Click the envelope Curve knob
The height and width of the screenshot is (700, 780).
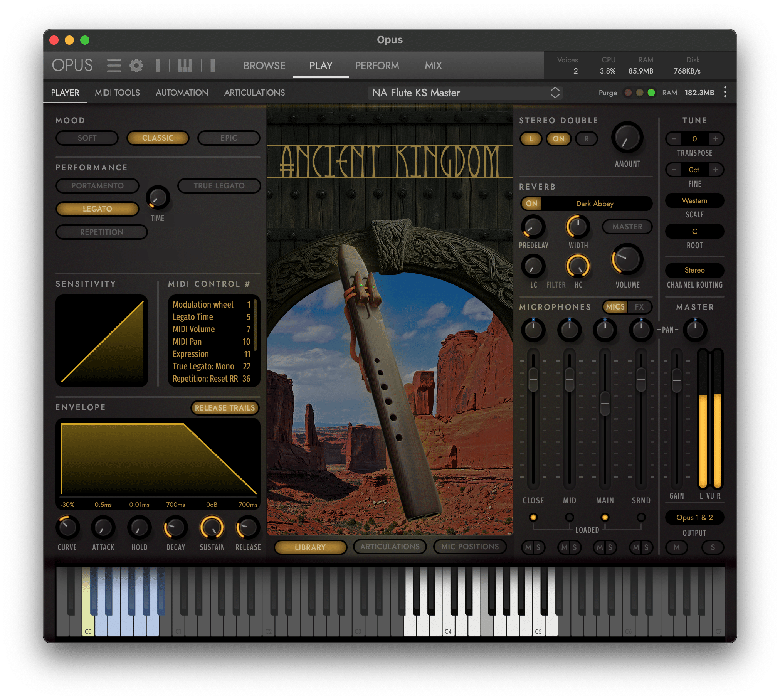(x=68, y=527)
